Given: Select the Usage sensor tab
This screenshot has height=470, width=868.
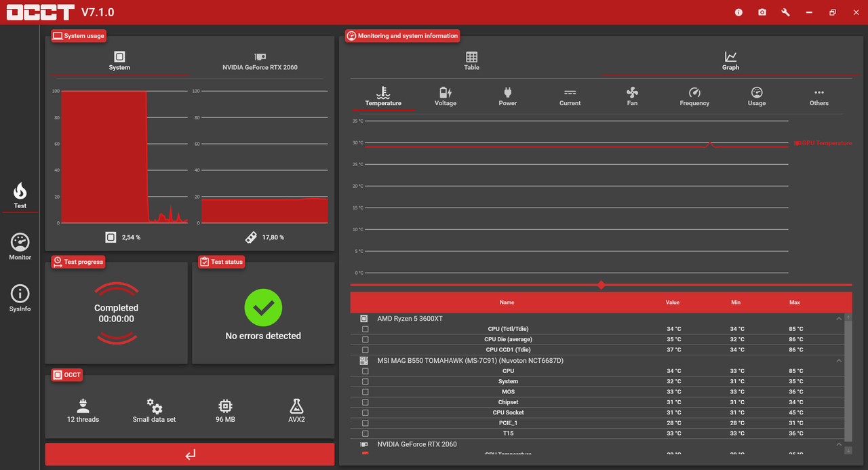Looking at the screenshot, I should (x=757, y=96).
